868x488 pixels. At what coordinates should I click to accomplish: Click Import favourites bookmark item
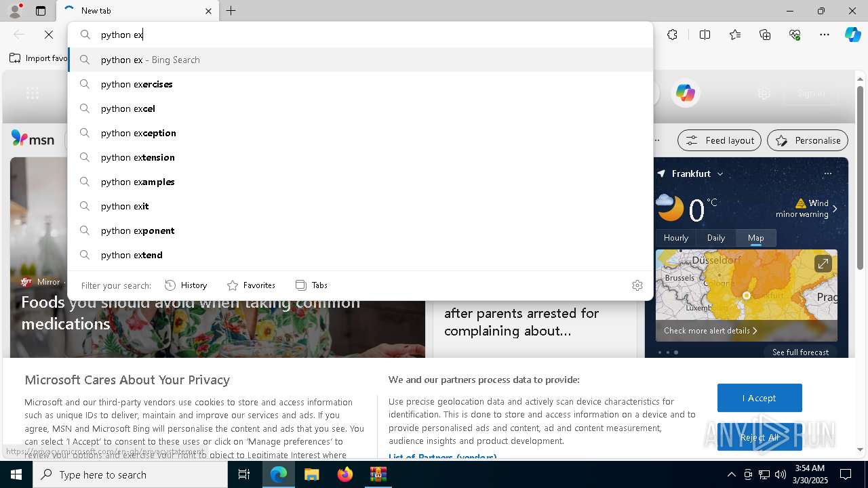39,58
